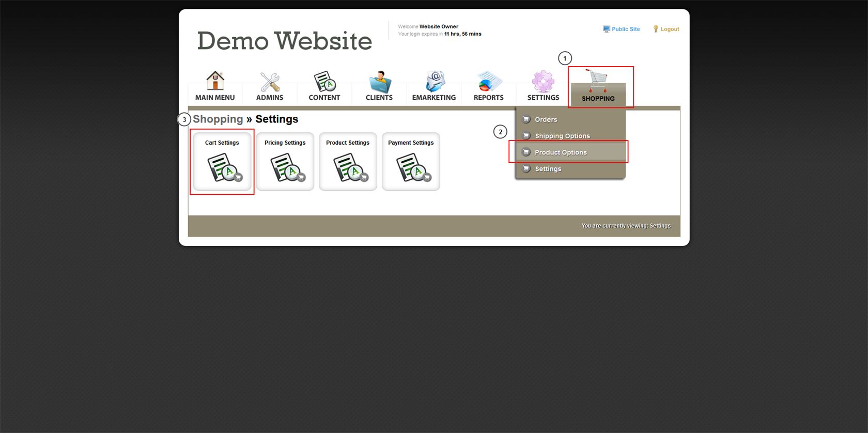The width and height of the screenshot is (868, 433).
Task: Open the Payment Settings tile
Action: (x=411, y=162)
